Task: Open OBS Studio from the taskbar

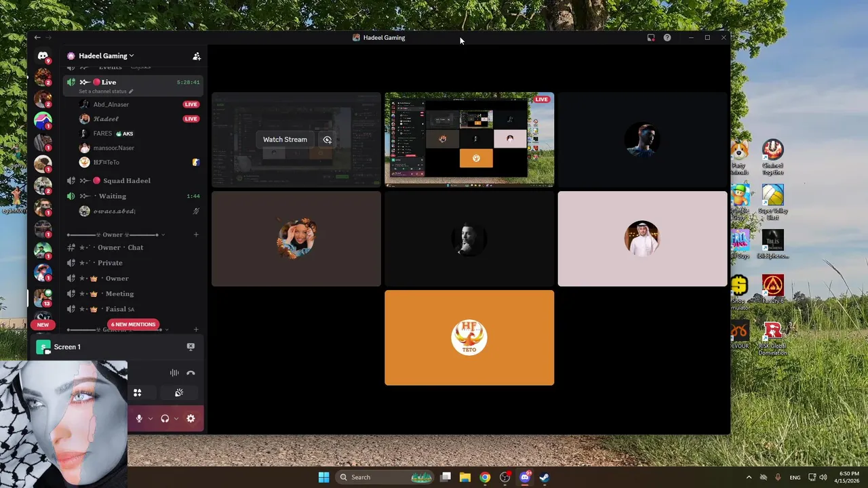Action: pos(505,477)
